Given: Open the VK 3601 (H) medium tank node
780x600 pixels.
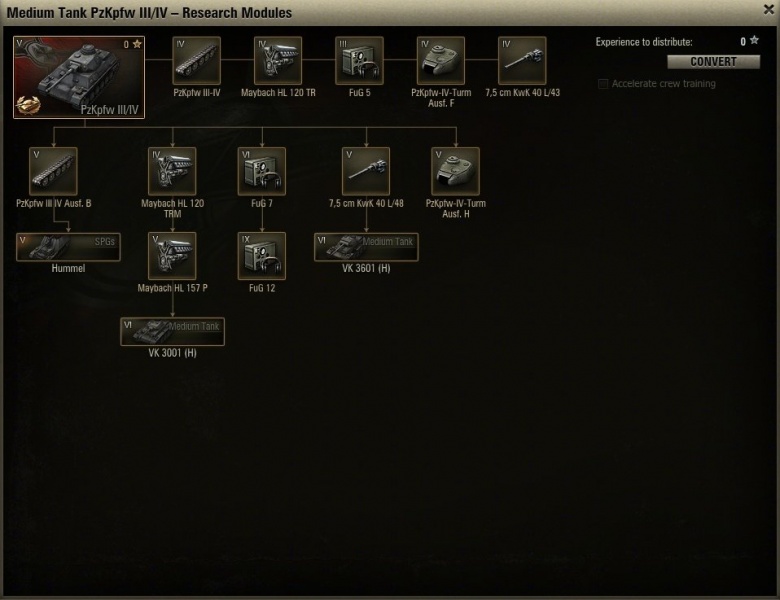Looking at the screenshot, I should (366, 247).
